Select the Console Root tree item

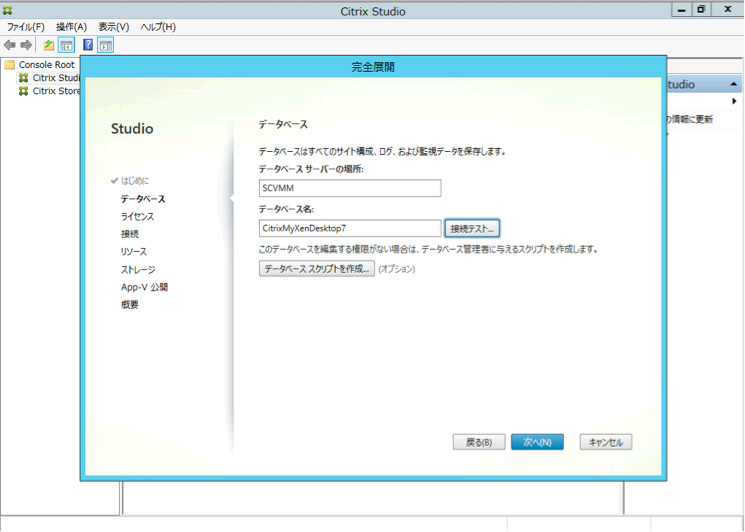tap(47, 65)
